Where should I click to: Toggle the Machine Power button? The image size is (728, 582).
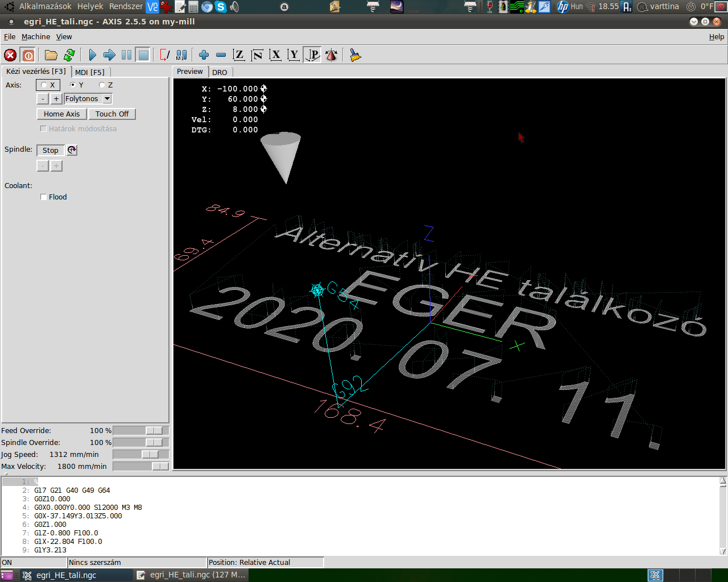[28, 55]
